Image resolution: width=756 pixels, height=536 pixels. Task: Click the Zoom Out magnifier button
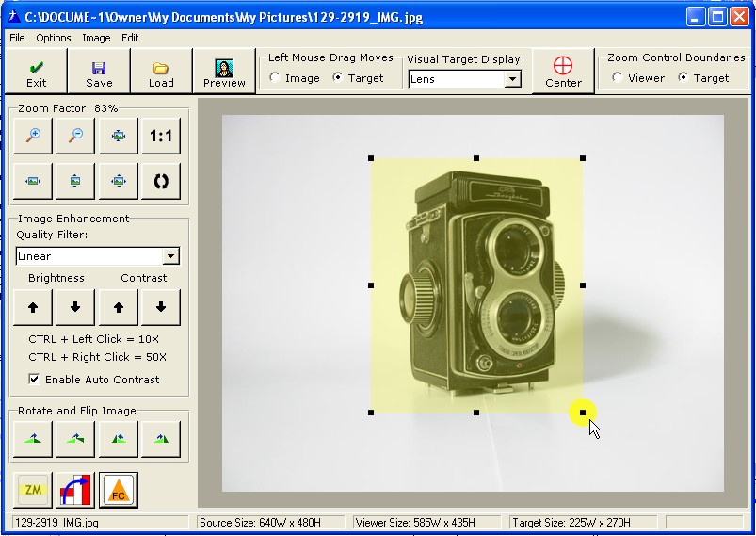point(75,136)
